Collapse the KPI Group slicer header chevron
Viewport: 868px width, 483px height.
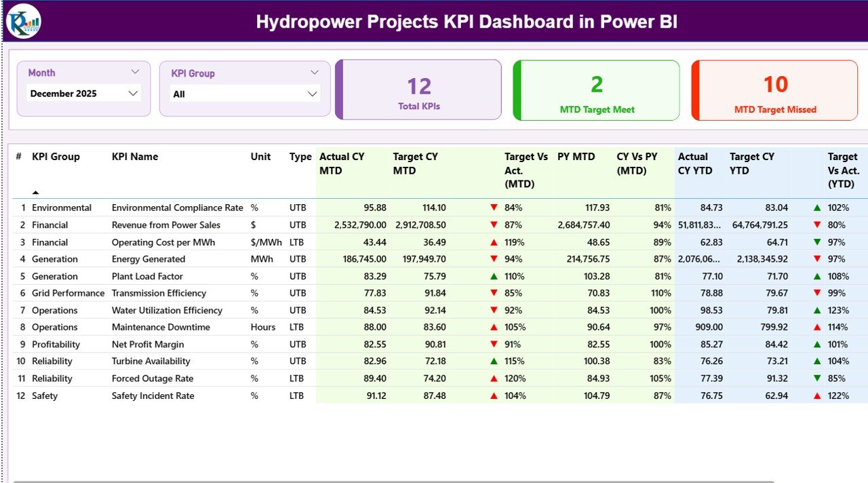[x=313, y=71]
